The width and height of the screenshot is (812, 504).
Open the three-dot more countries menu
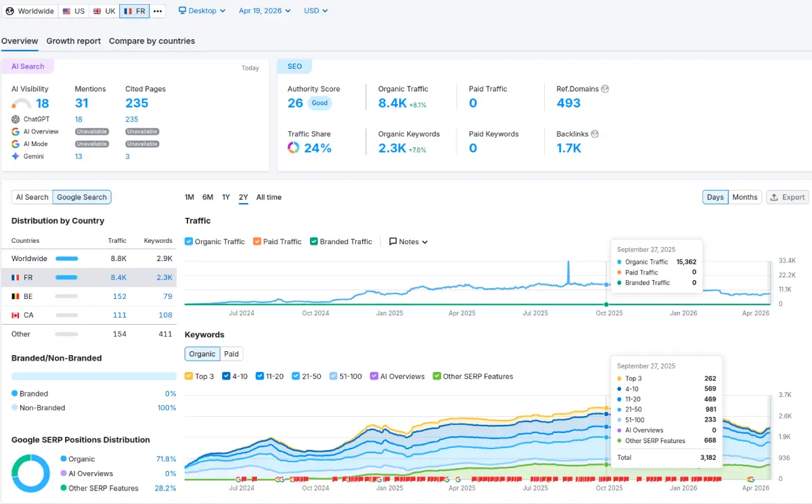[158, 11]
